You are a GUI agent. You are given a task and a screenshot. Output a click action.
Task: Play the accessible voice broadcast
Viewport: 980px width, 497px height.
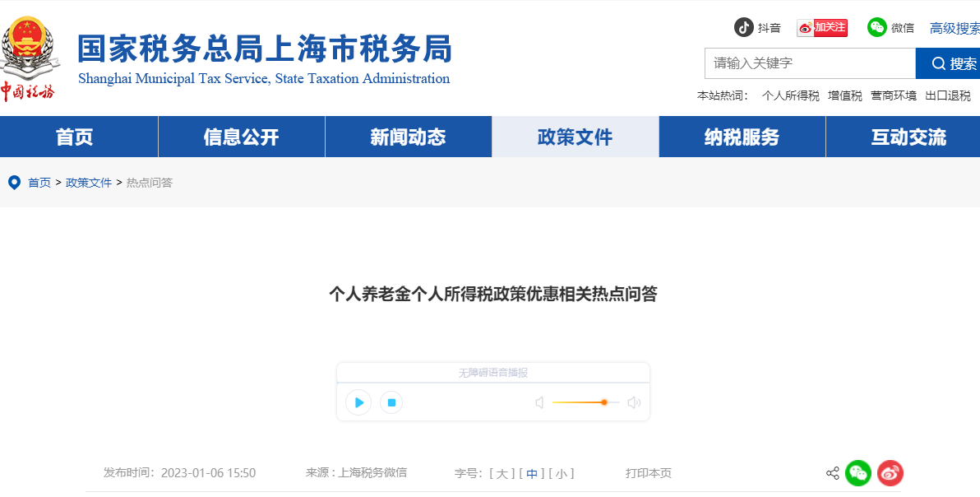tap(358, 402)
